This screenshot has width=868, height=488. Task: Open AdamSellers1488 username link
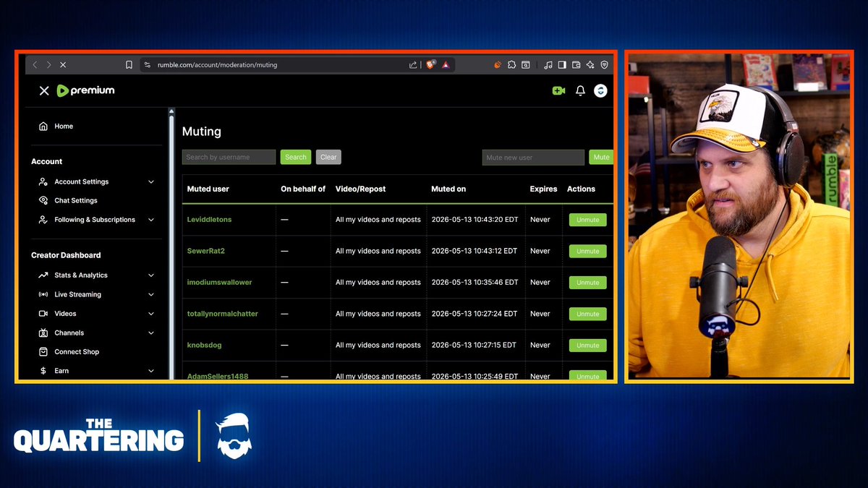click(218, 376)
